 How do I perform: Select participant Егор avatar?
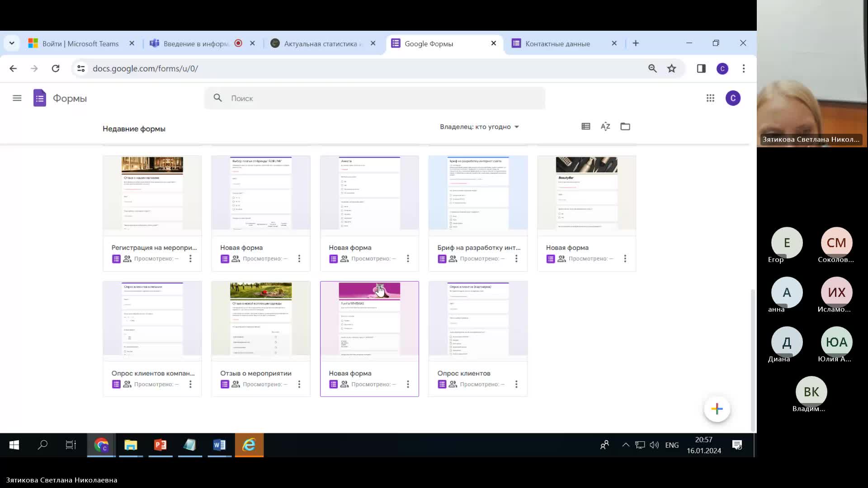coord(787,243)
